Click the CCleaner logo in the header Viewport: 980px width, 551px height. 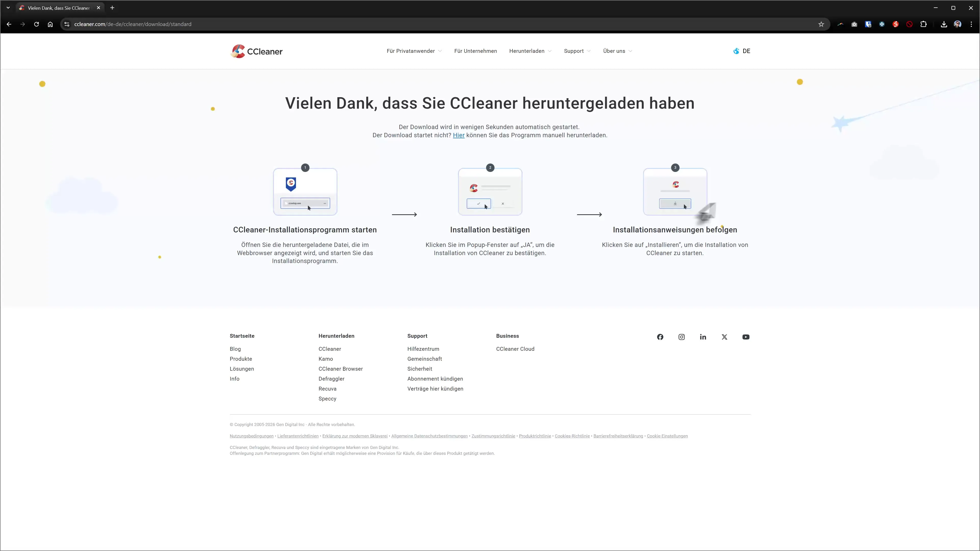[x=256, y=51]
